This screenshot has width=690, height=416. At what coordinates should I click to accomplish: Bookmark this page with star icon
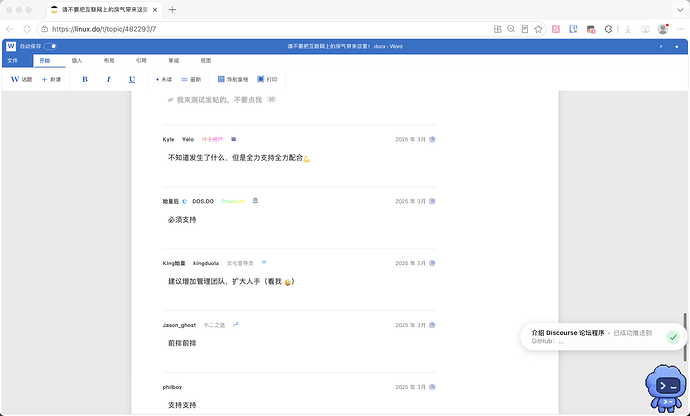538,29
